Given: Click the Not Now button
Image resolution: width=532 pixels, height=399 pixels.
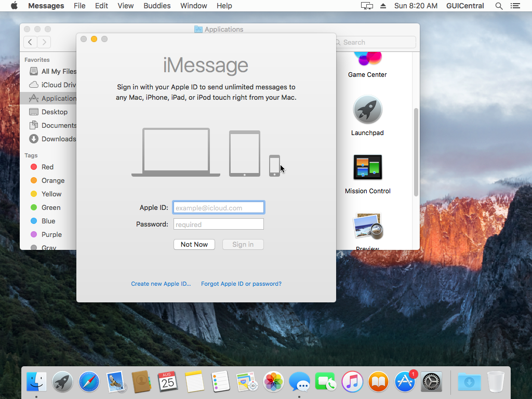Looking at the screenshot, I should click(x=194, y=244).
